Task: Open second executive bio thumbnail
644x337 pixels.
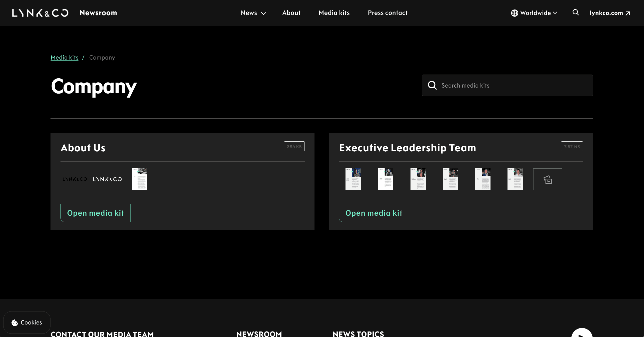Action: (x=385, y=179)
